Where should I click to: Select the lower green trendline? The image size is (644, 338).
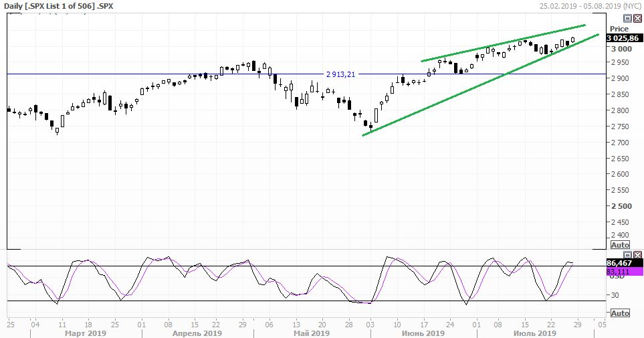pos(481,85)
